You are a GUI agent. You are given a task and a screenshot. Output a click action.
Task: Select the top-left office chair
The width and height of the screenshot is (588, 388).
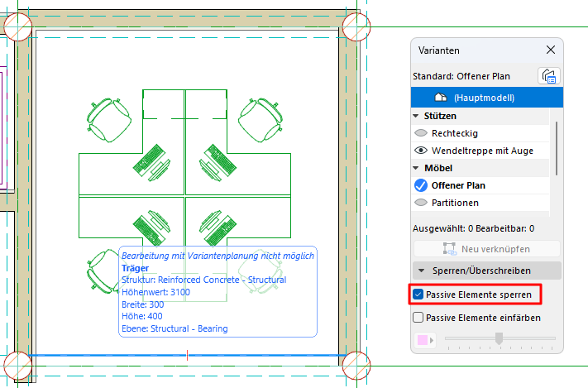point(109,120)
